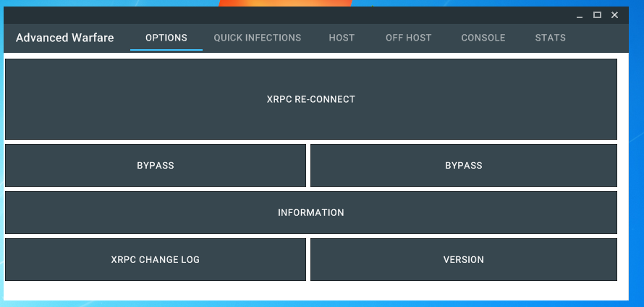Viewport: 644px width, 307px height.
Task: Select the HOST tab
Action: [x=342, y=38]
